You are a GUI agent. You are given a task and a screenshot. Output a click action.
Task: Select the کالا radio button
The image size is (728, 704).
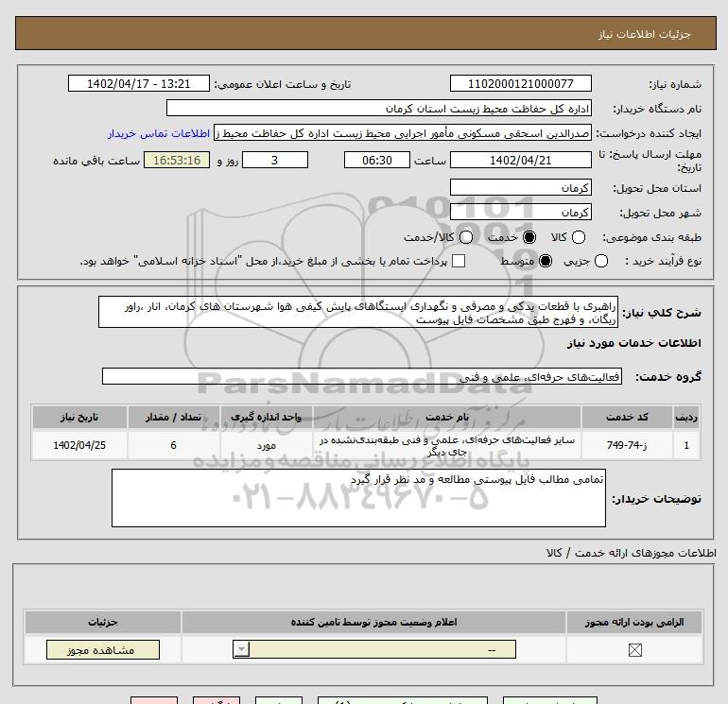coord(579,237)
